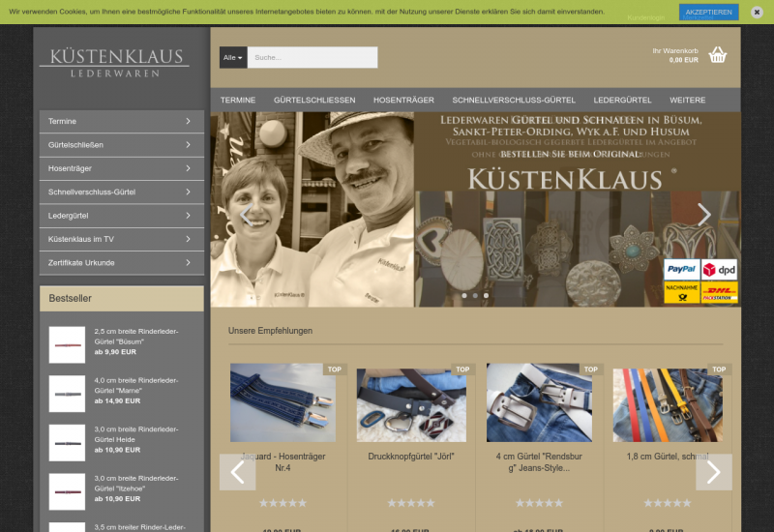
Task: Open the Schnellverschluss-Gürtel nav menu
Action: 513,100
